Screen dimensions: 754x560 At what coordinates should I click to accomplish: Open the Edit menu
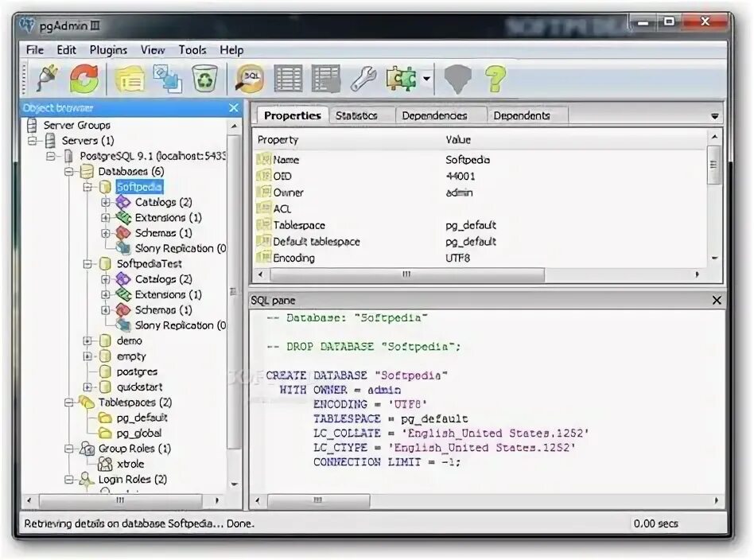pos(66,50)
